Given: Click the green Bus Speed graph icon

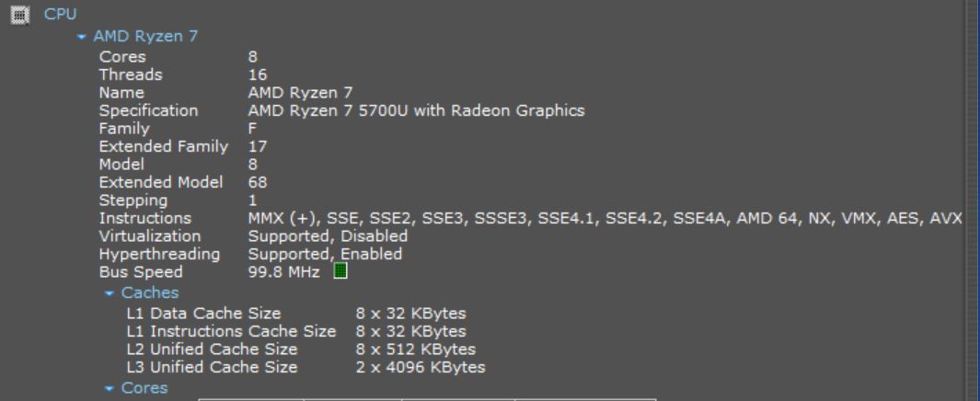Looking at the screenshot, I should click(340, 271).
